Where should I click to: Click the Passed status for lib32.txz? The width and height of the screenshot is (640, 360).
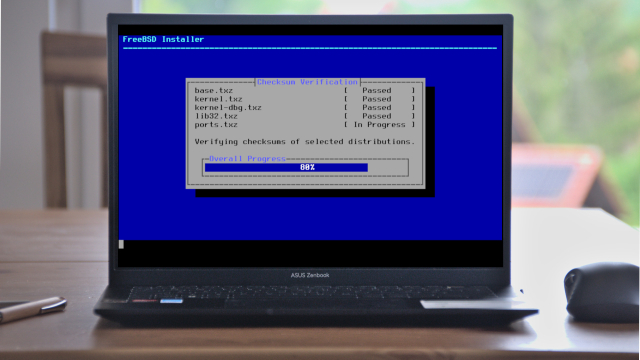point(377,116)
